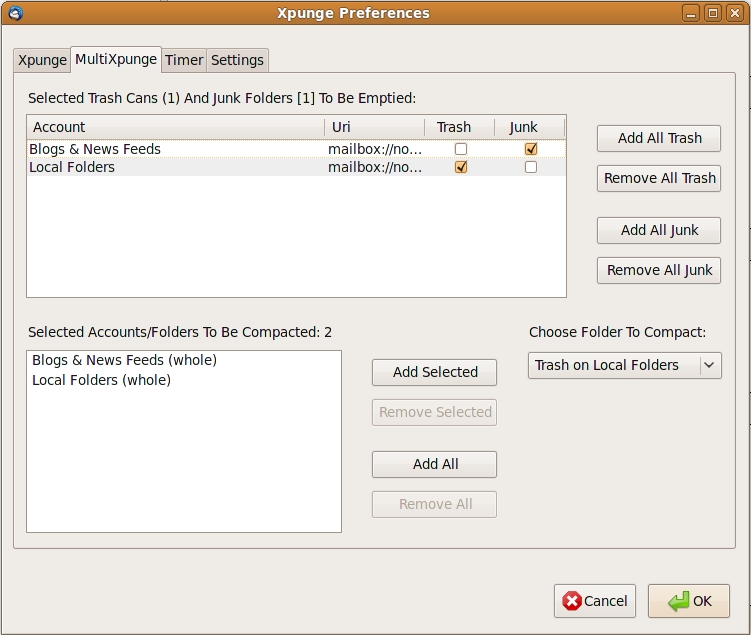Open the Timer tab
The width and height of the screenshot is (751, 635).
(x=184, y=60)
